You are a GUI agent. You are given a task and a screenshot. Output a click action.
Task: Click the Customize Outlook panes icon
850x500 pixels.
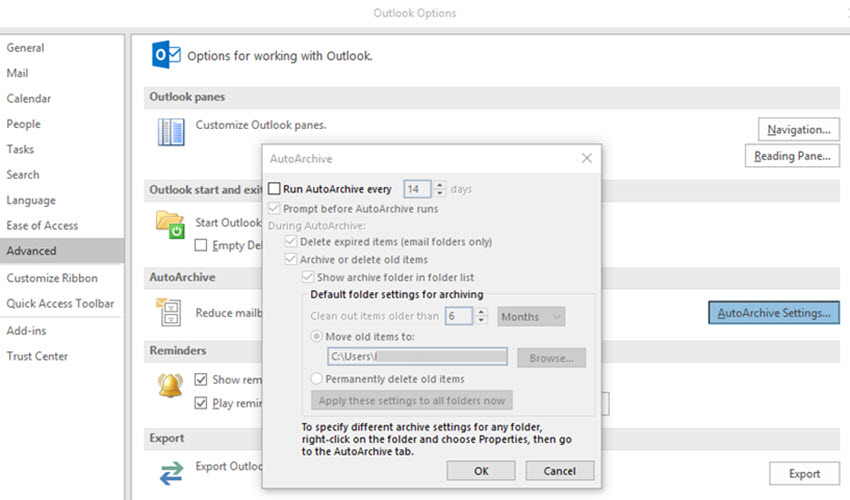click(x=171, y=132)
